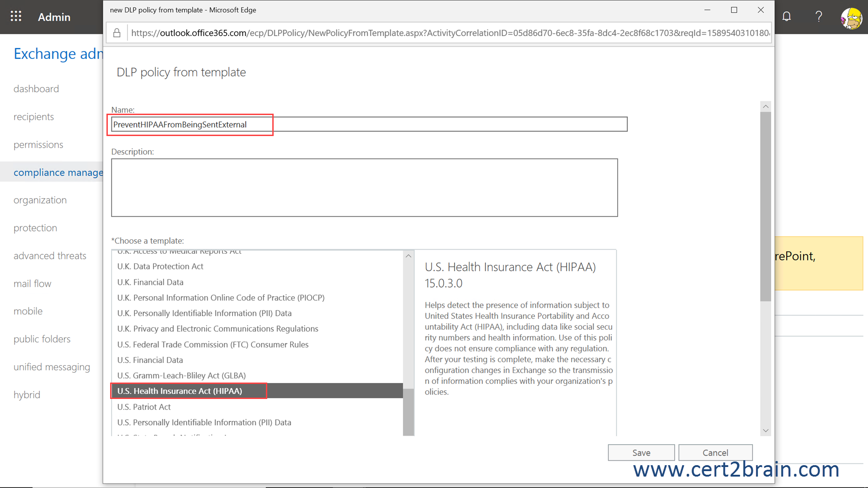Open unified messaging section
This screenshot has height=488, width=868.
(52, 367)
